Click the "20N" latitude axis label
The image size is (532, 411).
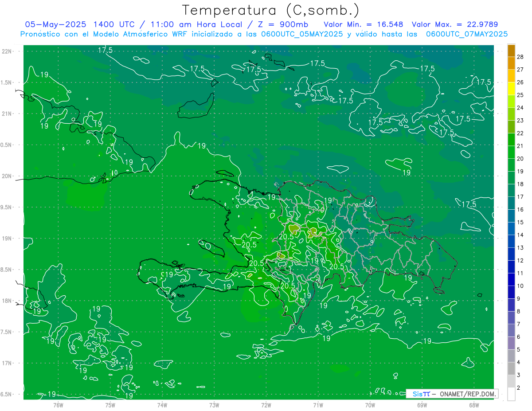click(7, 176)
